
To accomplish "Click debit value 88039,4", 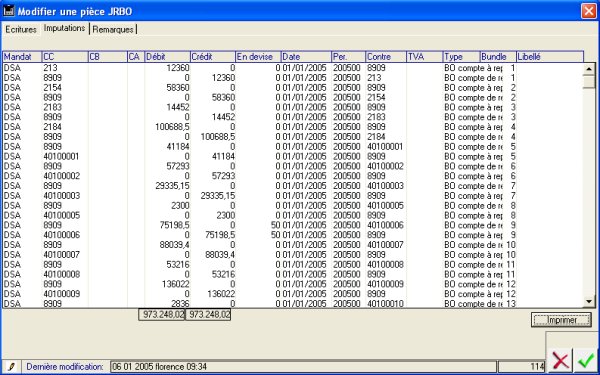I will (x=174, y=245).
